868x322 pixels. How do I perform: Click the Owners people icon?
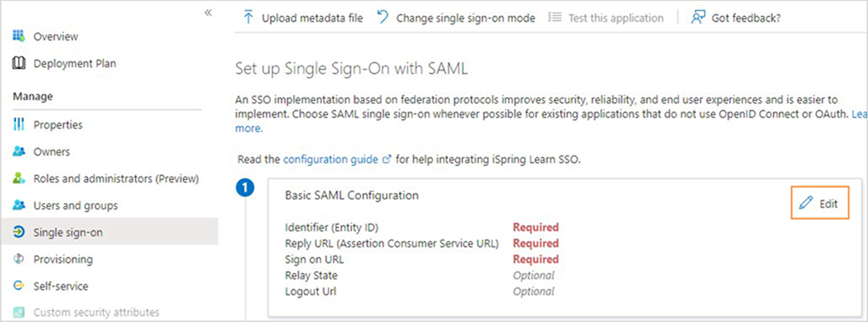(18, 151)
